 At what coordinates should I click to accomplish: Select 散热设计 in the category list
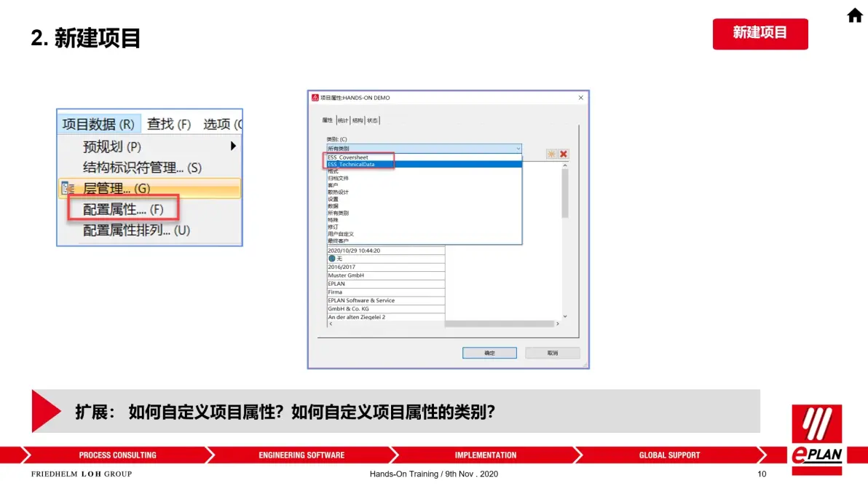tap(424, 192)
